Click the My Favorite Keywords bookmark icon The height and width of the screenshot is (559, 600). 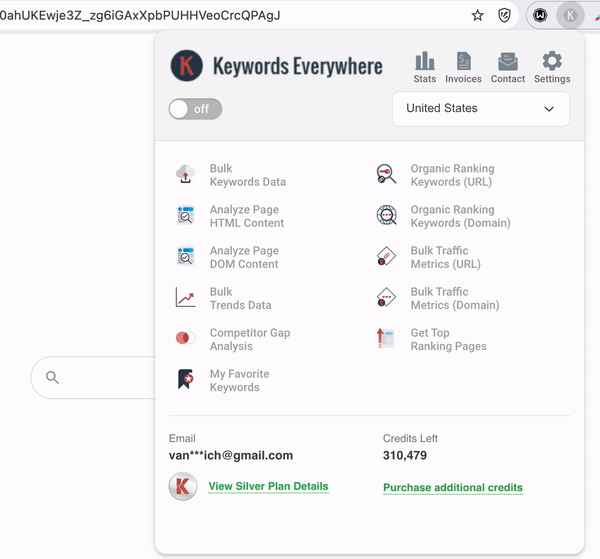tap(186, 379)
